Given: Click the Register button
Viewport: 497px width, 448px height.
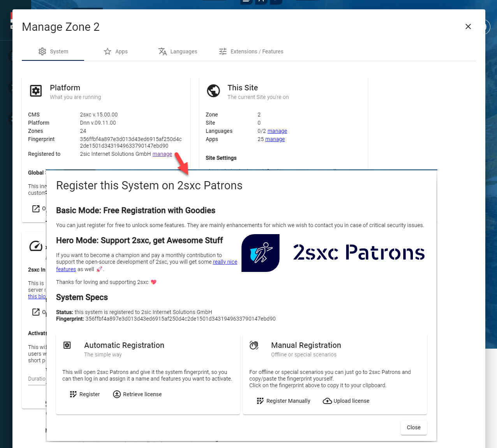Looking at the screenshot, I should tap(85, 394).
